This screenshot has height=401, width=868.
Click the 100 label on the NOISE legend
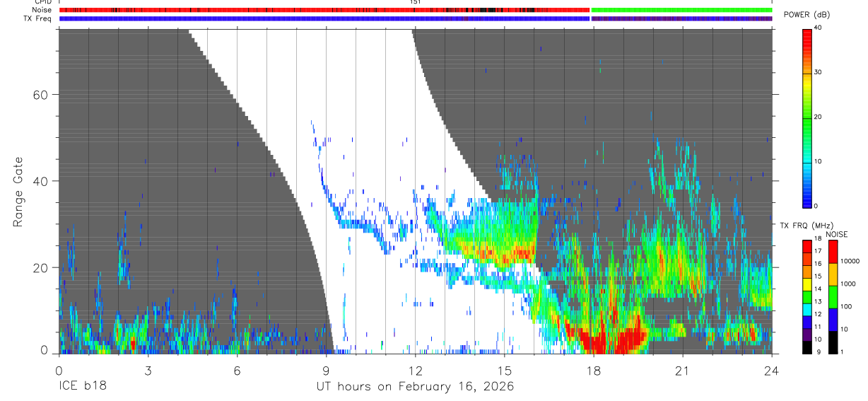(x=846, y=306)
